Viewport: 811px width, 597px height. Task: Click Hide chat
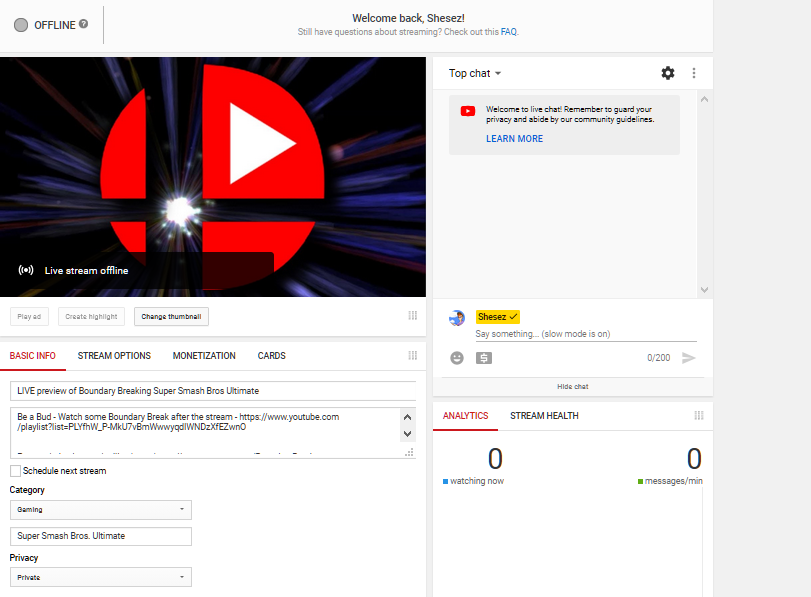(573, 386)
